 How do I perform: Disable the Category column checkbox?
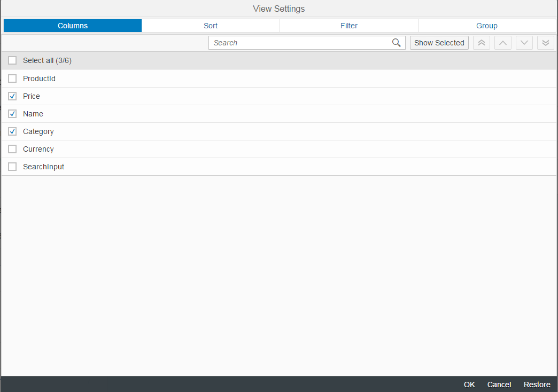point(12,131)
